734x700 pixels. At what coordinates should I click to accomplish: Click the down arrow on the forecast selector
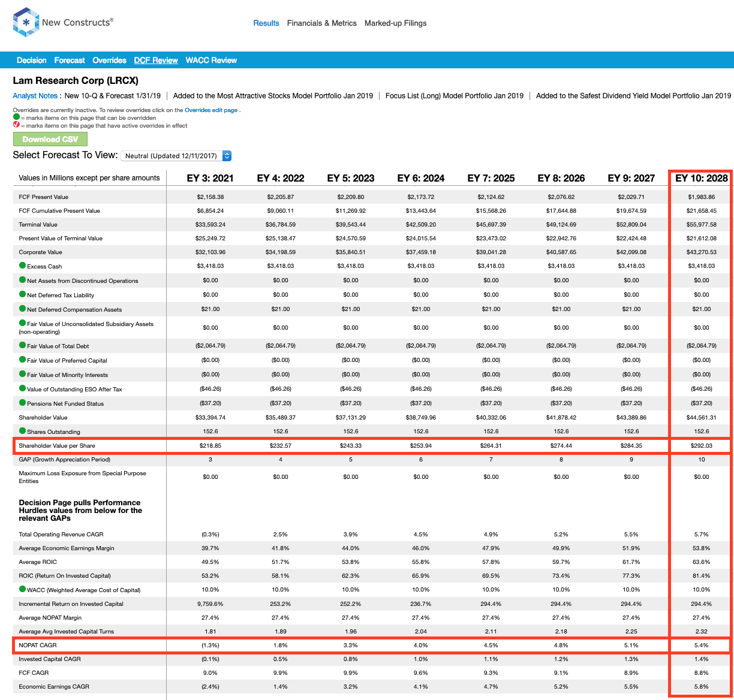[x=227, y=158]
